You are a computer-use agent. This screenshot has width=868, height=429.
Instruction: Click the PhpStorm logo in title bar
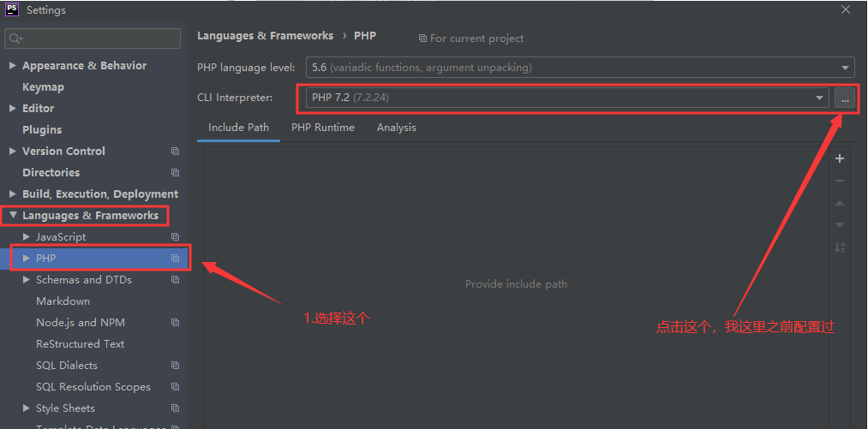[x=12, y=9]
